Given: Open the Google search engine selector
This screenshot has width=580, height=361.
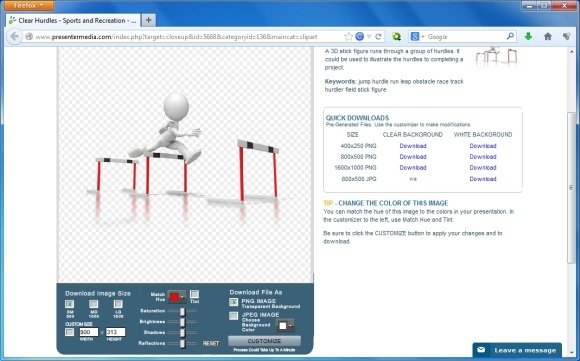Looking at the screenshot, I should pos(417,37).
